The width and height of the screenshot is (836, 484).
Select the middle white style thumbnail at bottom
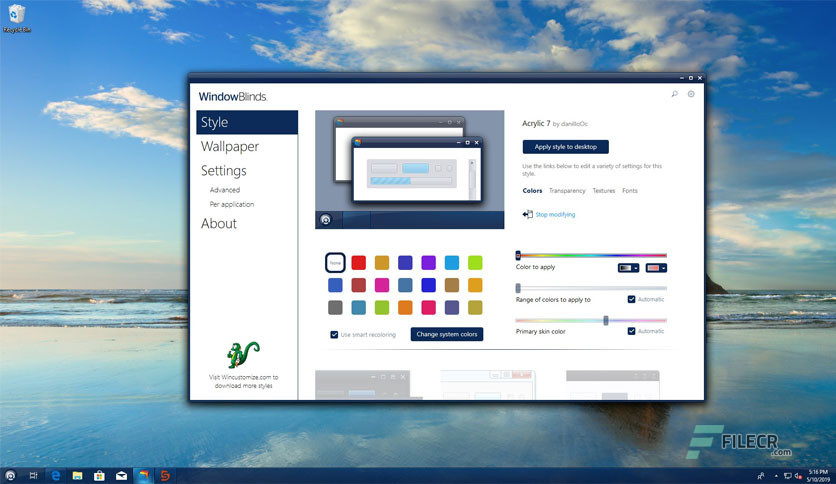click(488, 385)
